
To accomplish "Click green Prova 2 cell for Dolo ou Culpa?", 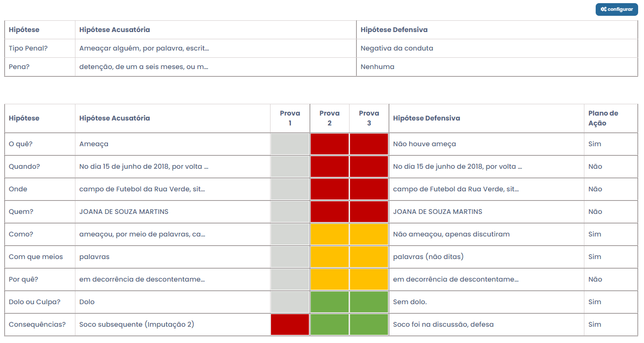I will click(x=329, y=302).
